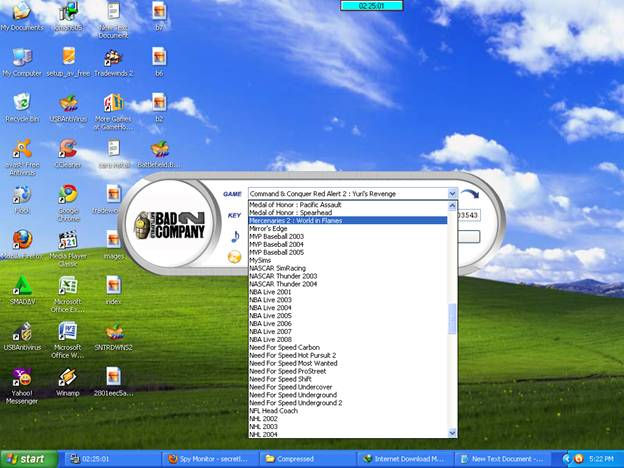Switch to Spy Monitor taskbar window
Screen dimensions: 624x468
(x=210, y=459)
